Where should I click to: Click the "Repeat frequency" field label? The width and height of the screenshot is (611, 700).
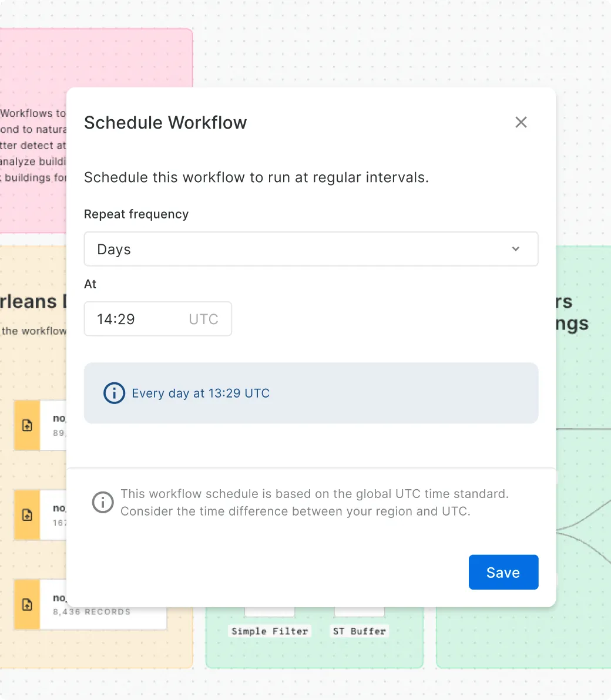136,214
